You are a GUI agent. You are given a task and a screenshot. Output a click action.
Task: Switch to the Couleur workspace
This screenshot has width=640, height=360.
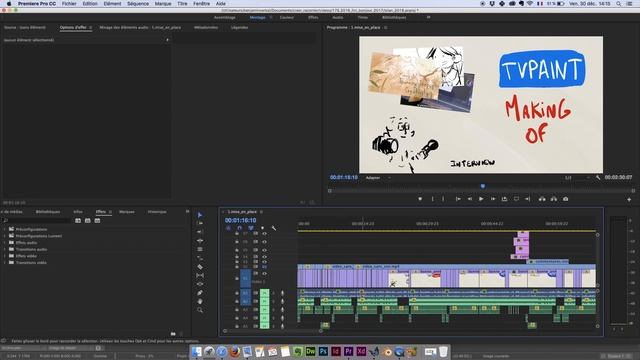(x=287, y=18)
